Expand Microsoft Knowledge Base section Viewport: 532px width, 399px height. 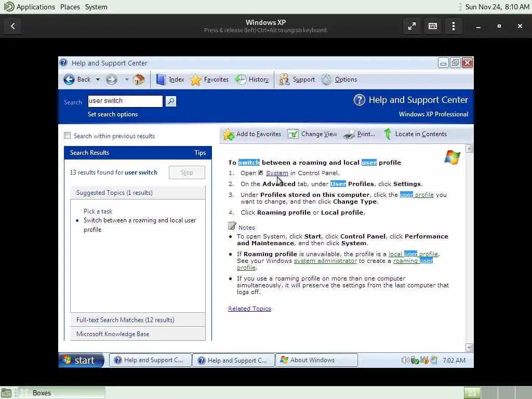click(x=138, y=334)
